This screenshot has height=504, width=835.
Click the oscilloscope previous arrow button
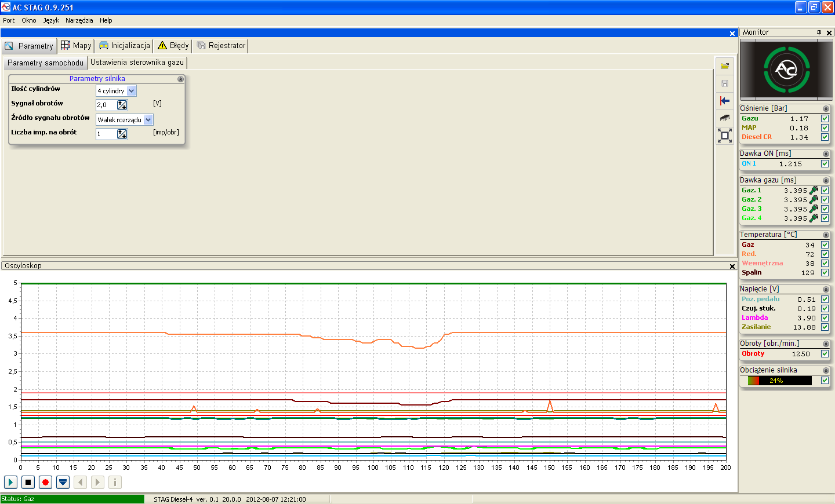point(81,482)
